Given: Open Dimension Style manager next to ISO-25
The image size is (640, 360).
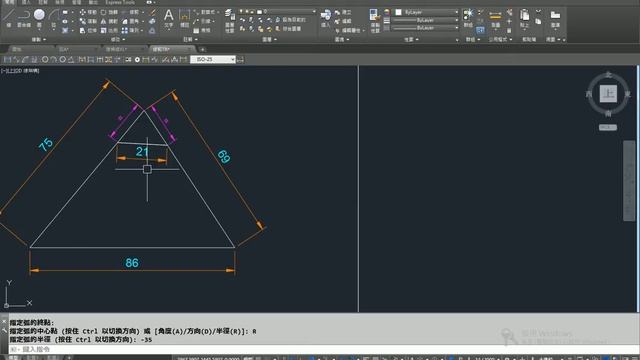Looking at the screenshot, I should 240,60.
